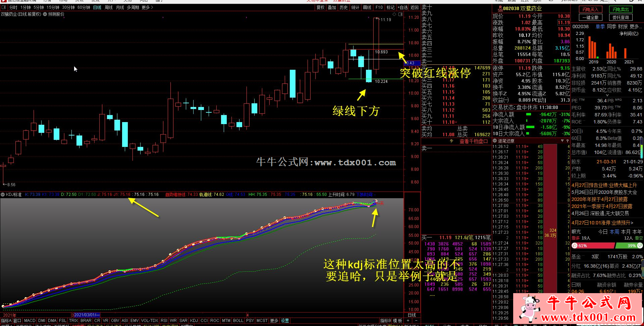This screenshot has width=644, height=326.
Task: Open news 4月27日预告业绩:业绩大幅上升
Action: [604, 185]
